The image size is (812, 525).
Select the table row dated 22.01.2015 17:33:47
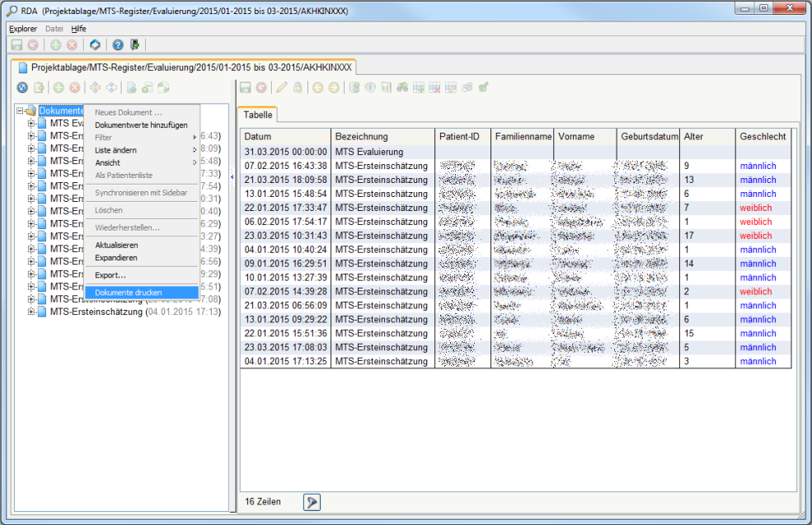click(x=285, y=208)
